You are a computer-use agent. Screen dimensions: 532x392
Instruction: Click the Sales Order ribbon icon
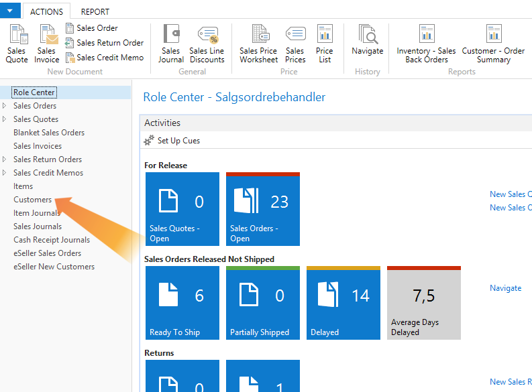click(70, 28)
